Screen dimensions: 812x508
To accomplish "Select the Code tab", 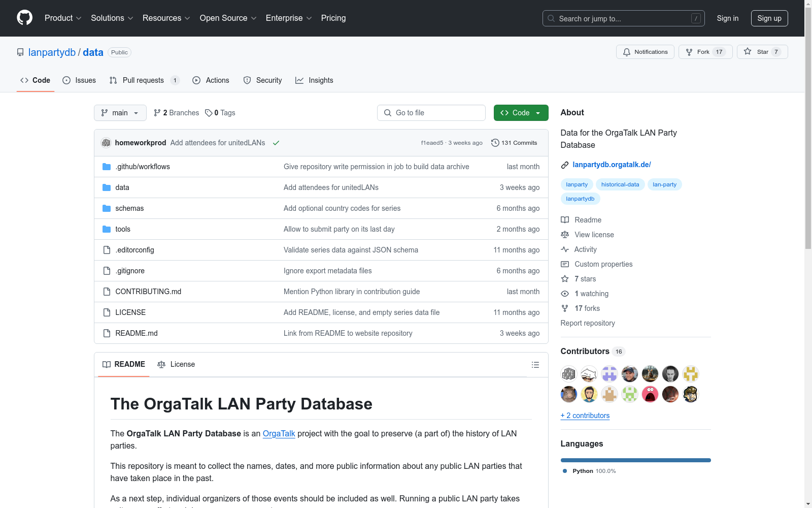I will (35, 80).
